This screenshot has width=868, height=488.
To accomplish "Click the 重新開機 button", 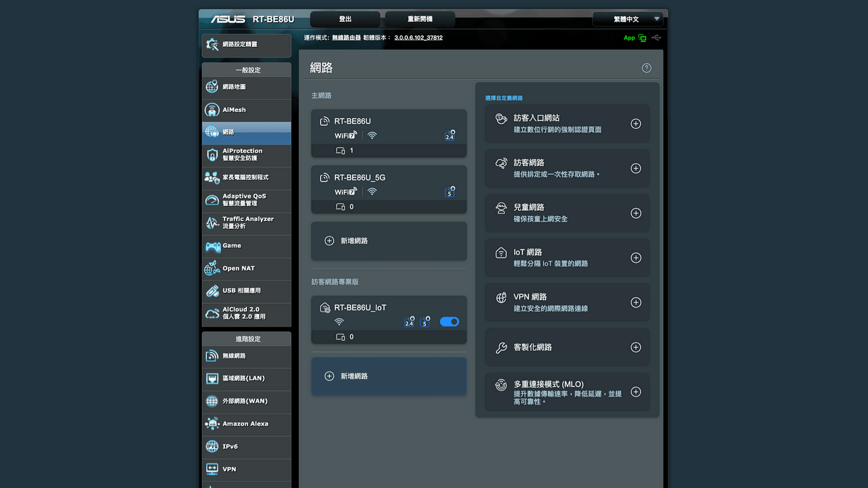I will 420,19.
